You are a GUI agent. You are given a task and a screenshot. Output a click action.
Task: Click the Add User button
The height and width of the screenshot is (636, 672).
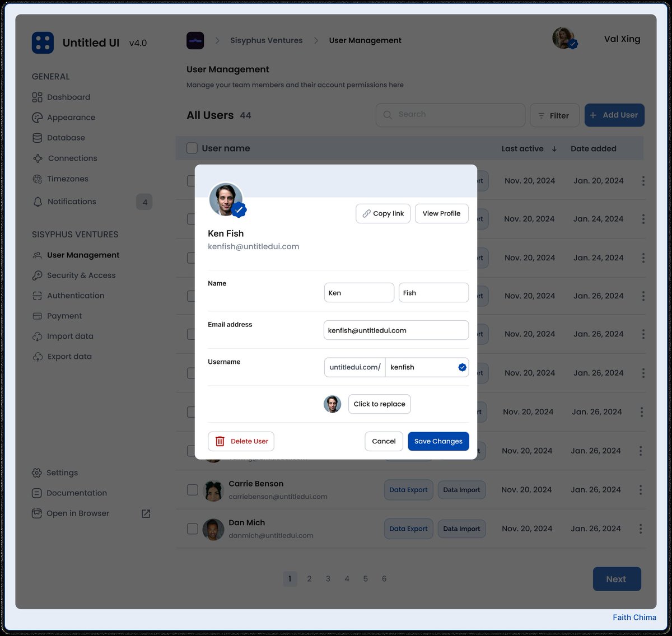click(x=614, y=115)
